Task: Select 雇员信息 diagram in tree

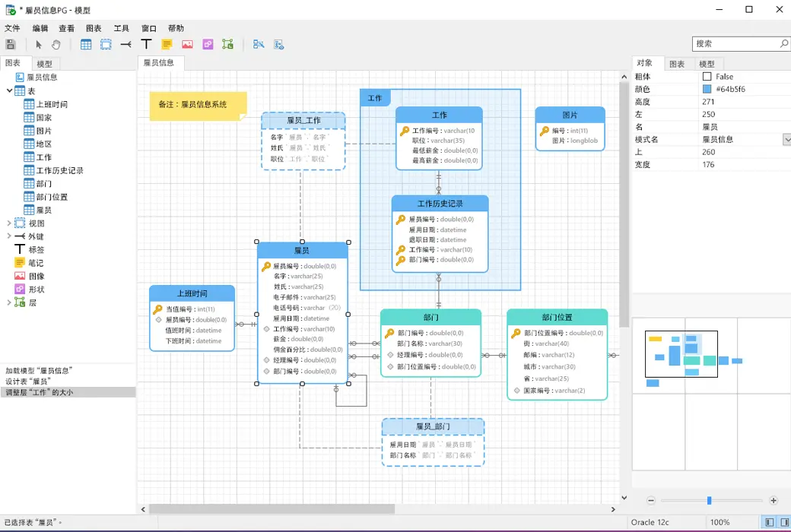Action: tap(42, 78)
